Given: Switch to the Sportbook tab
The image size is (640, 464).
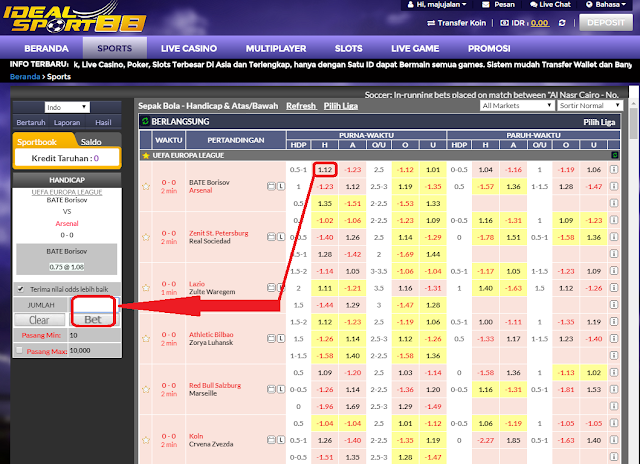Looking at the screenshot, I should pyautogui.click(x=37, y=142).
